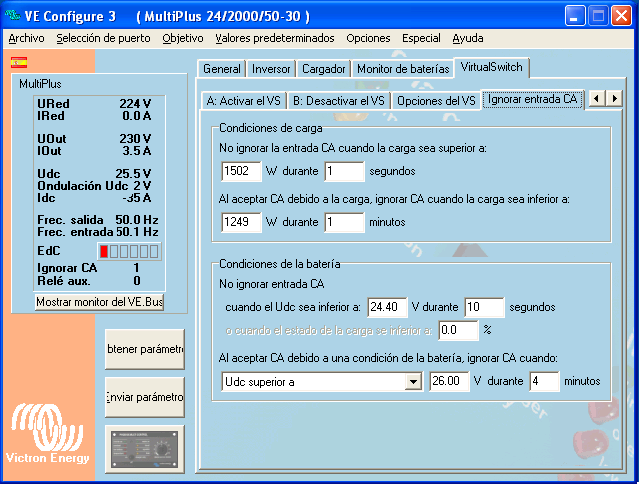The image size is (639, 484).
Task: Click the 26.00 V threshold field
Action: pos(449,381)
